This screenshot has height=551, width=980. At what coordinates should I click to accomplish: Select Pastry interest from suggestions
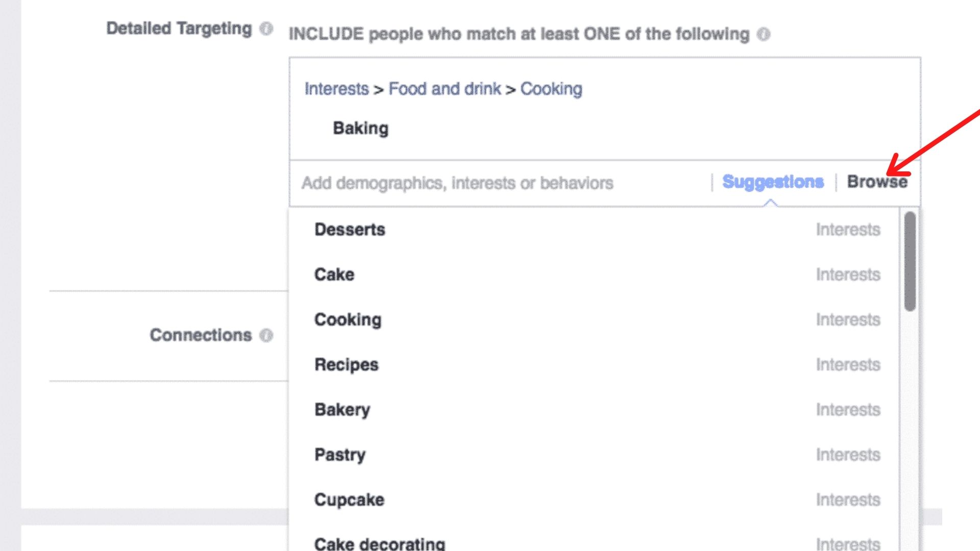pyautogui.click(x=340, y=455)
